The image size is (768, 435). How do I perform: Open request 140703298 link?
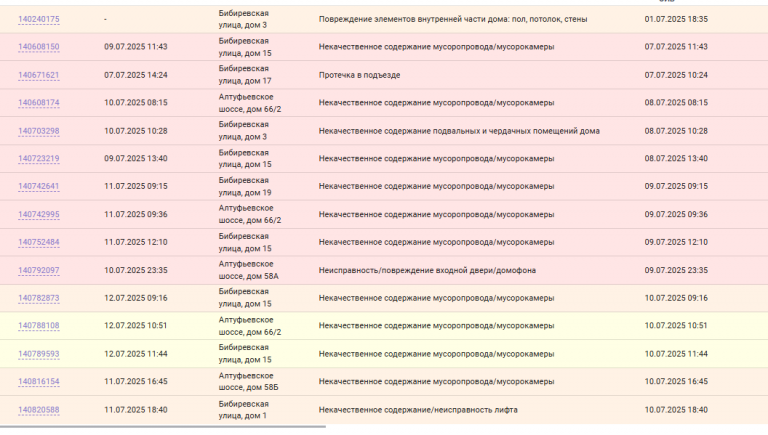[39, 131]
